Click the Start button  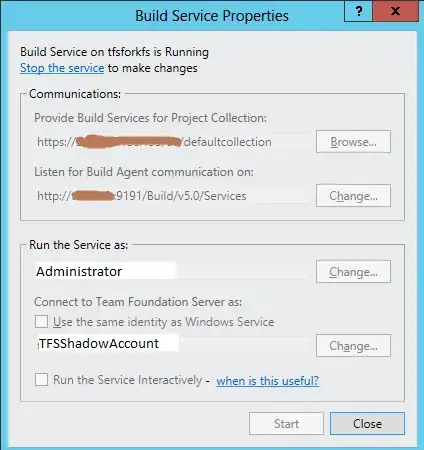[286, 424]
